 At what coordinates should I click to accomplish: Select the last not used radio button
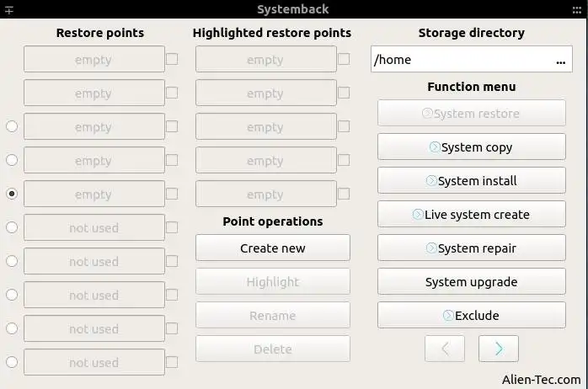[12, 362]
